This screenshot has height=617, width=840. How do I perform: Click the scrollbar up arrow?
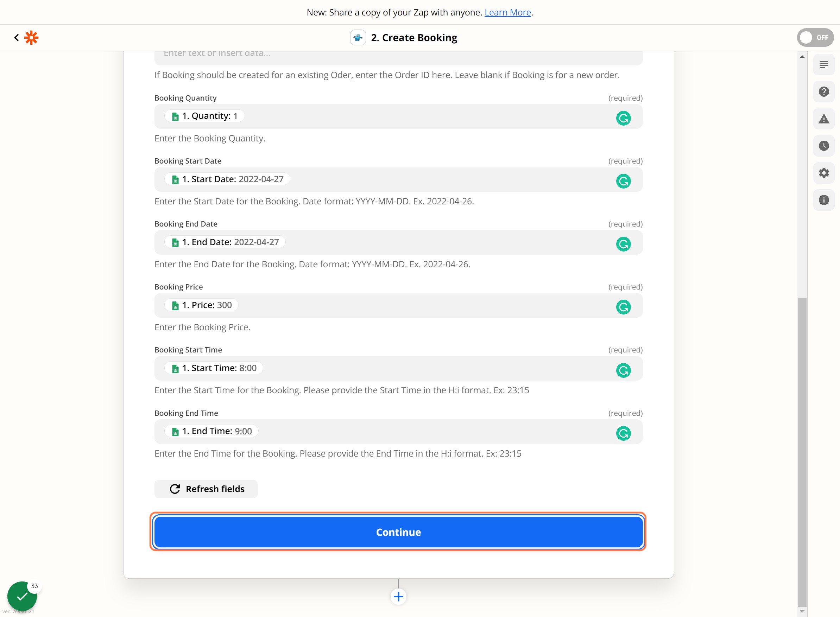point(802,56)
